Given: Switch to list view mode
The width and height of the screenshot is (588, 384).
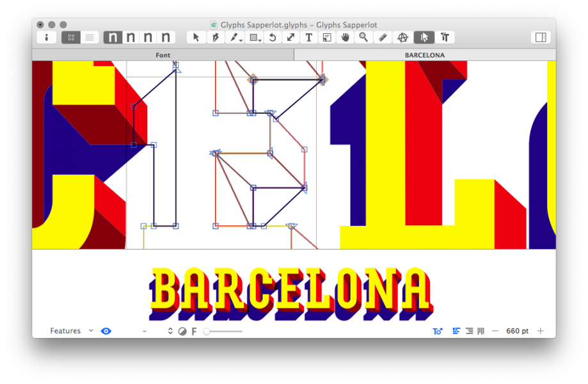Looking at the screenshot, I should click(90, 38).
